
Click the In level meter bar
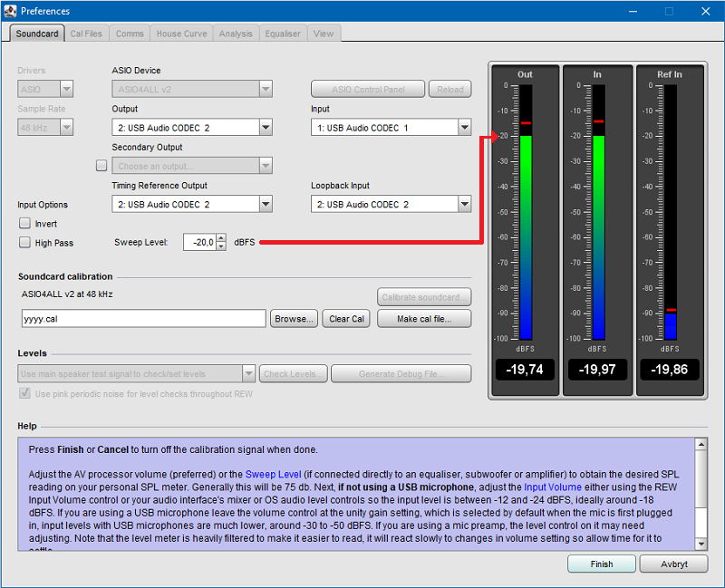coord(599,212)
